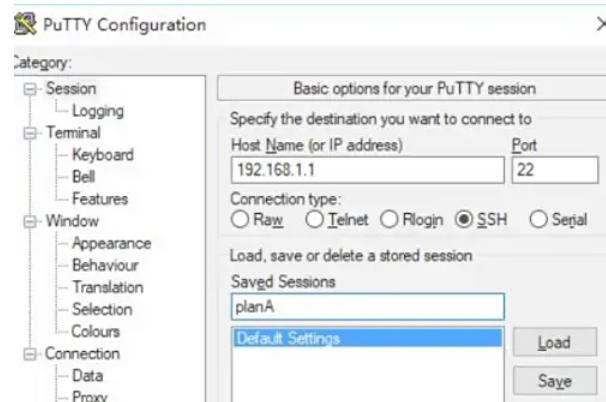Collapse the Window tree node

[x=31, y=221]
